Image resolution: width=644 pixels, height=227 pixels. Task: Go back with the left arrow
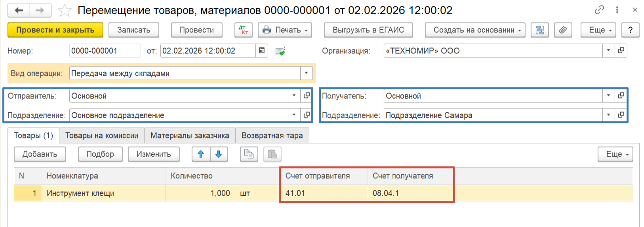coord(19,10)
